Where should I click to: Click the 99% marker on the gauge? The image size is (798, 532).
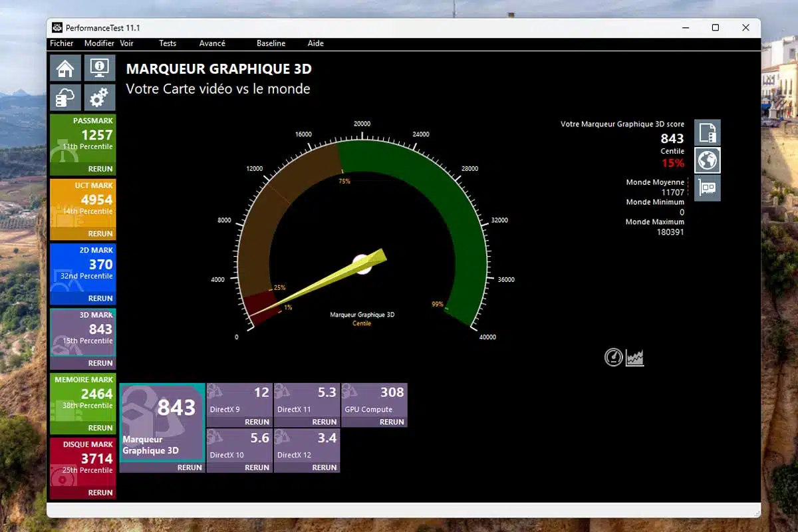coord(437,304)
